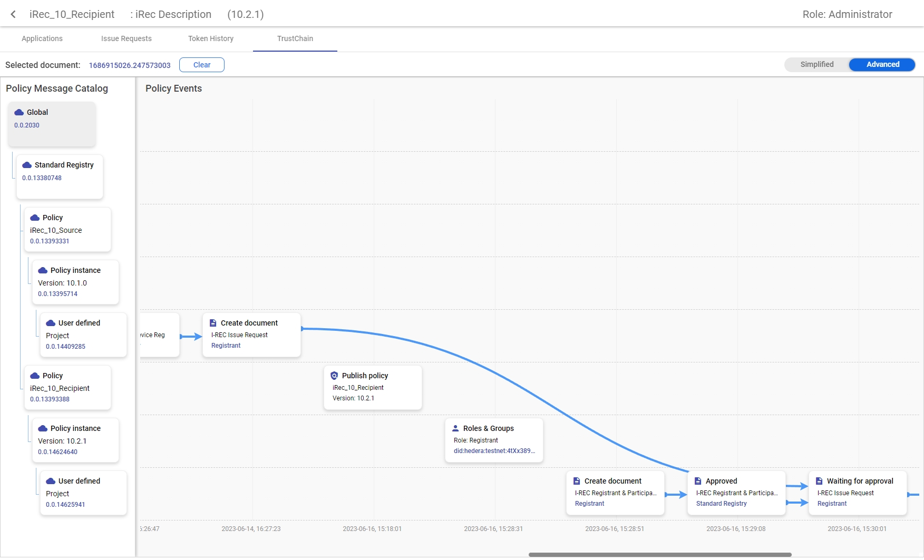Screen dimensions: 924x560
Task: Click the horizontal timeline scrollbar
Action: [660, 555]
